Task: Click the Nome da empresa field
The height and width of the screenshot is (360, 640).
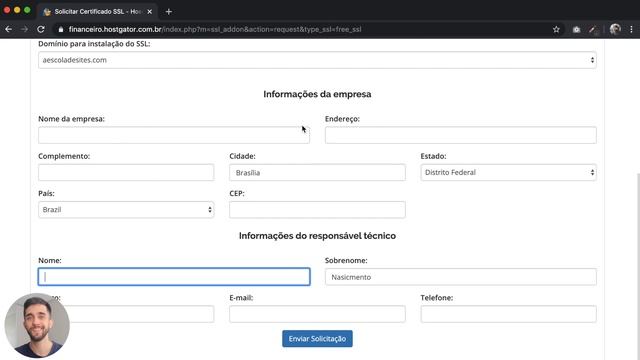Action: tap(174, 135)
